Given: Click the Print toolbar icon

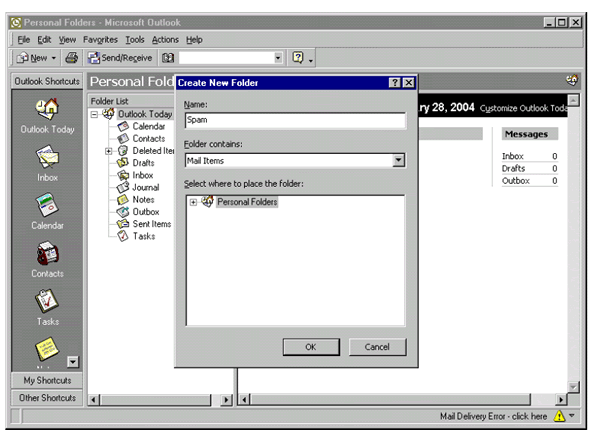Looking at the screenshot, I should (71, 58).
